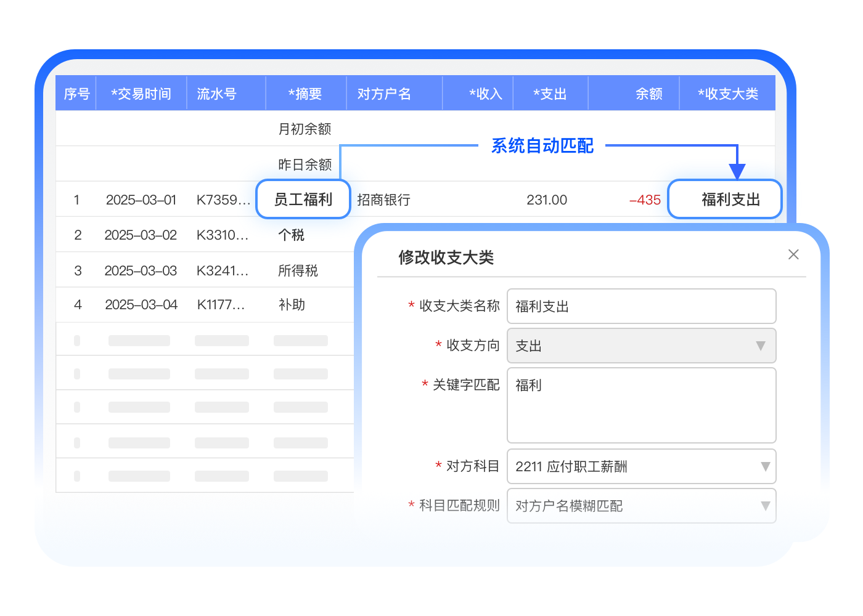Click the *收支大类 column header
Viewport: 863px width, 616px height.
(727, 94)
